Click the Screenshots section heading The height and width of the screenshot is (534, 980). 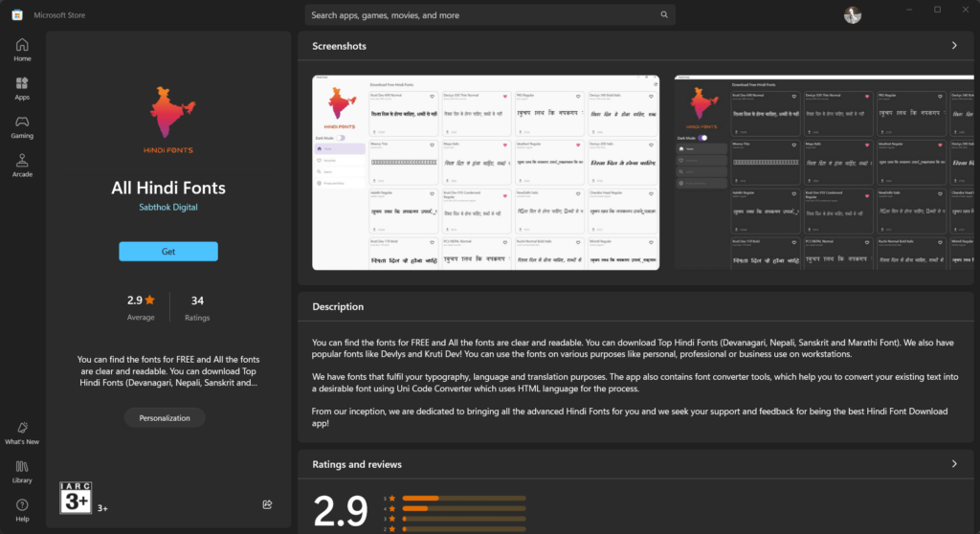(x=340, y=46)
